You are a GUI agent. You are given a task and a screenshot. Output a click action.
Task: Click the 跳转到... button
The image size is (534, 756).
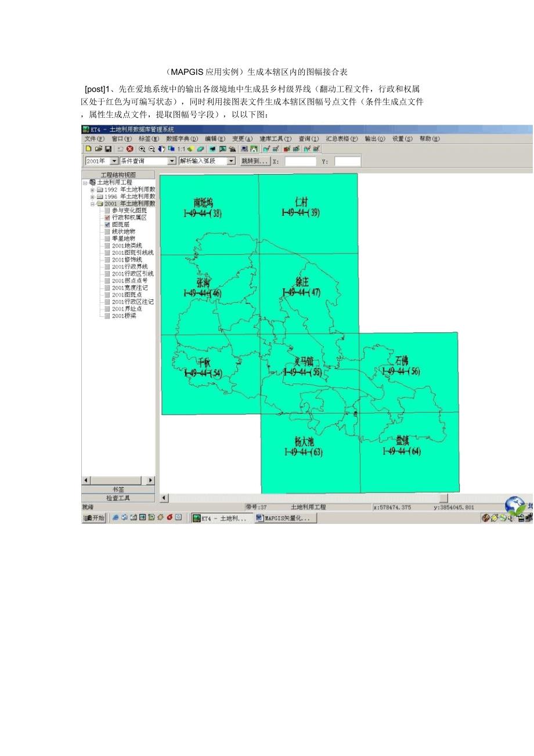(x=255, y=161)
